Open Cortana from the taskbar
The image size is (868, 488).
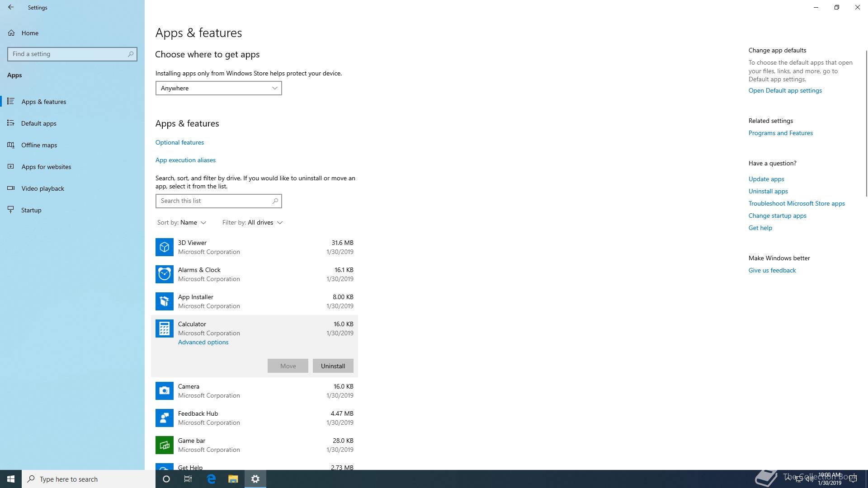click(x=166, y=479)
